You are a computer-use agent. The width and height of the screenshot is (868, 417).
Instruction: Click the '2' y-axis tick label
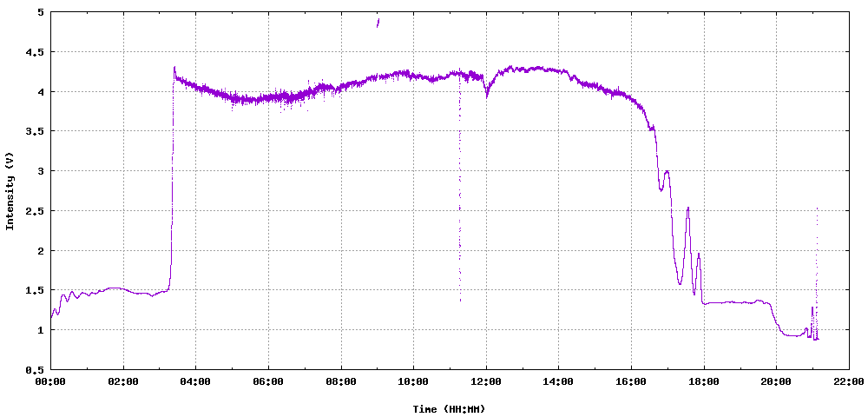[x=42, y=251]
